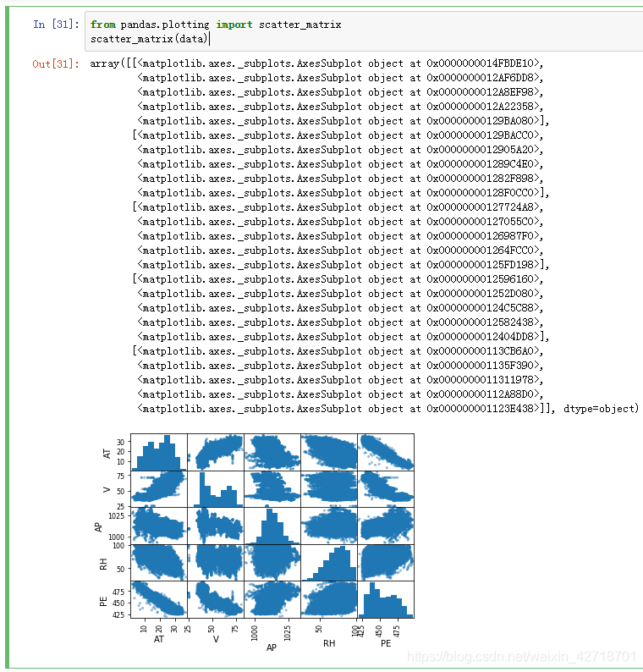Screen dimensions: 643x672
Task: Click the output line ending in 0x0000000014FBDE10
Action: pyautogui.click(x=316, y=63)
